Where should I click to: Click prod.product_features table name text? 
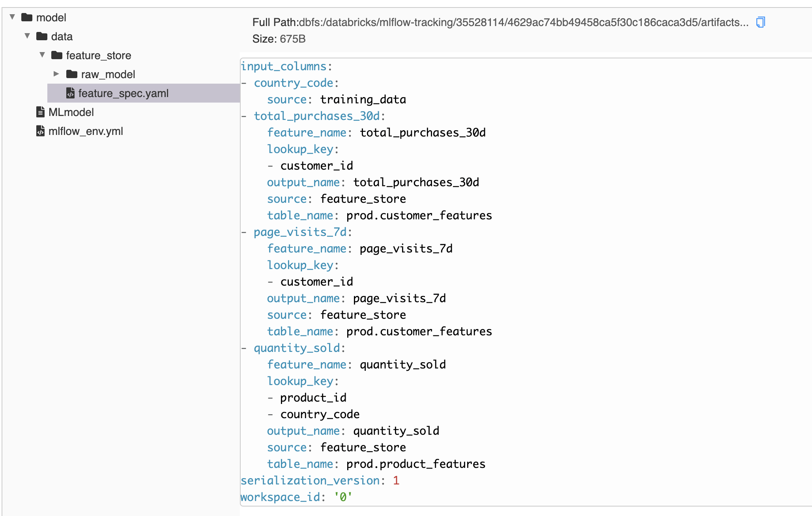point(416,464)
